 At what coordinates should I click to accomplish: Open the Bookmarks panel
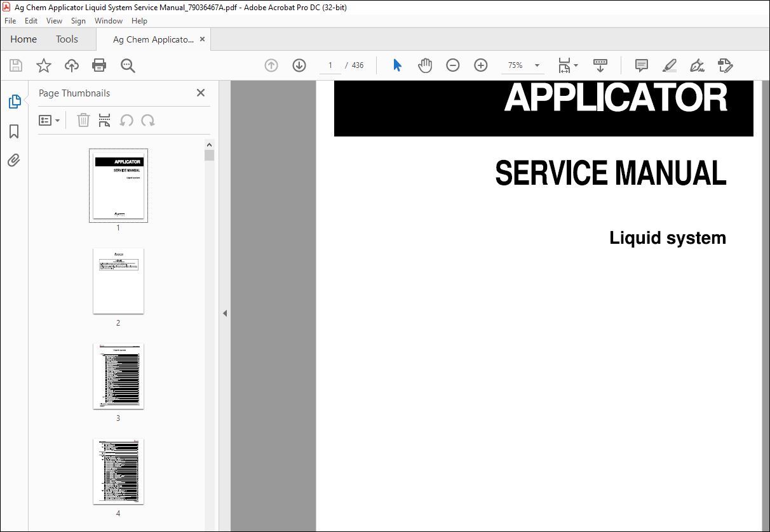click(14, 131)
